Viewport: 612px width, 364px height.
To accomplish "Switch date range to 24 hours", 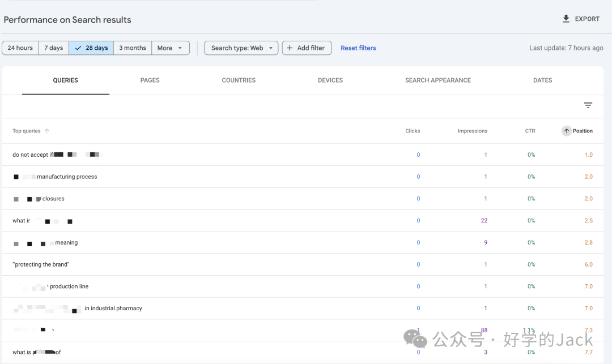I will [20, 48].
